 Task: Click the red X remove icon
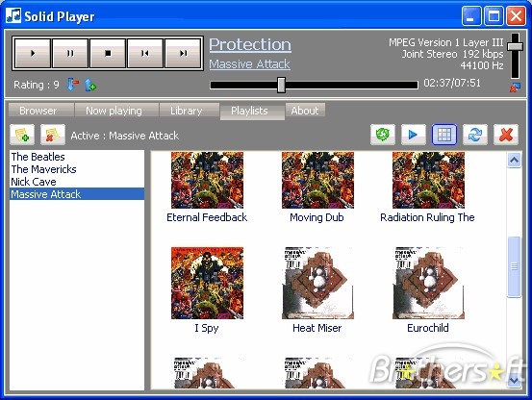coord(506,135)
